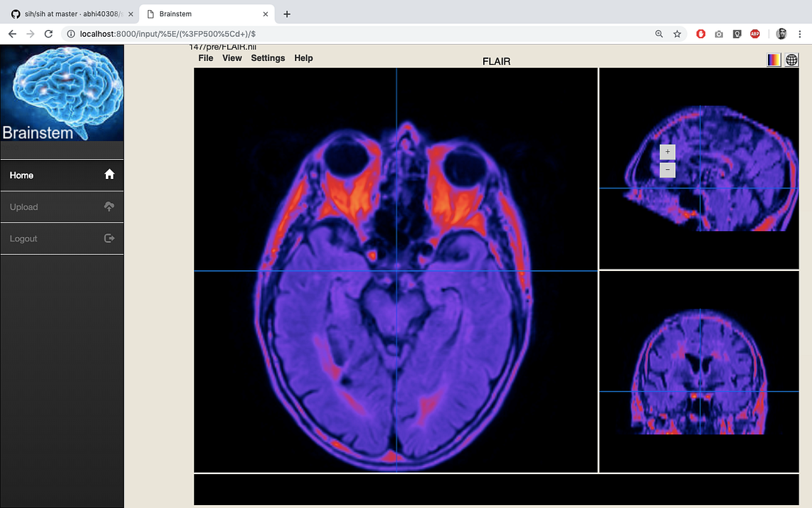The height and width of the screenshot is (508, 812).
Task: Click the color table swatch
Action: pos(773,60)
